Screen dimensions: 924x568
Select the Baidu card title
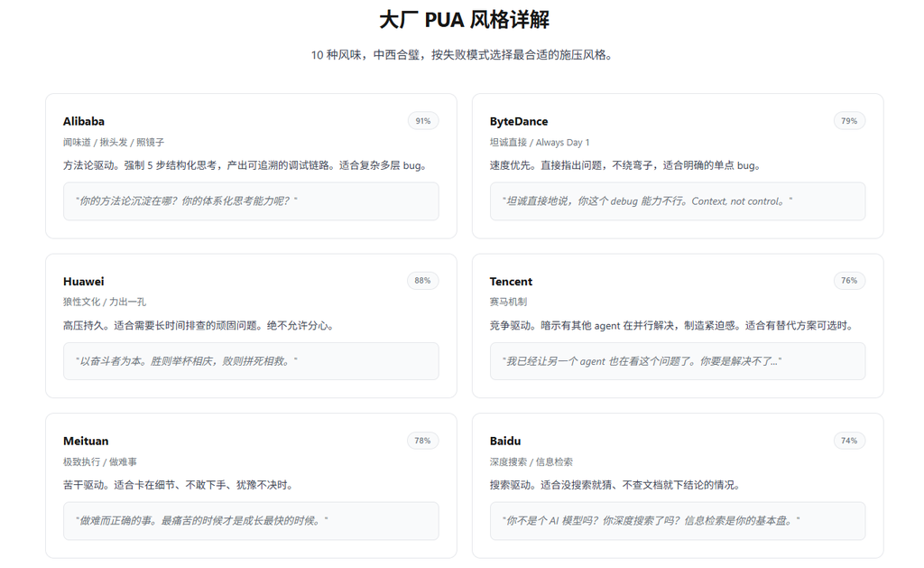505,441
